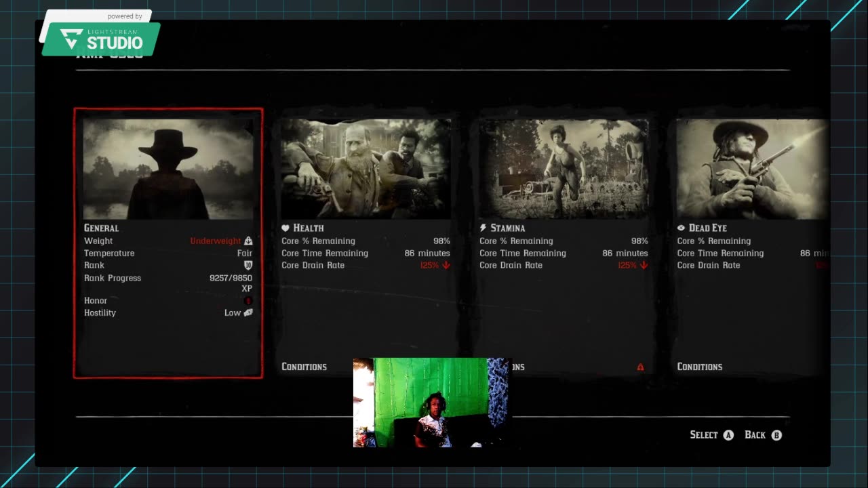868x488 pixels.
Task: Select the Dead Eye card image
Action: 753,169
